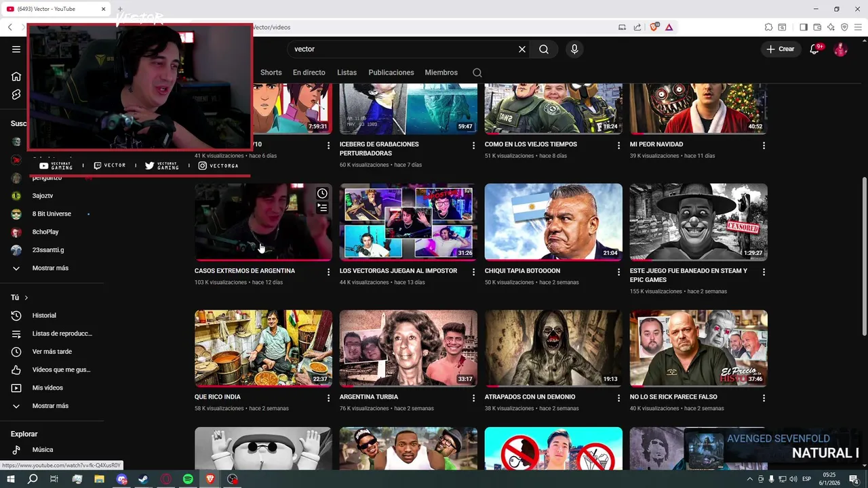Switch to the Shorts channel tab
868x488 pixels.
271,73
